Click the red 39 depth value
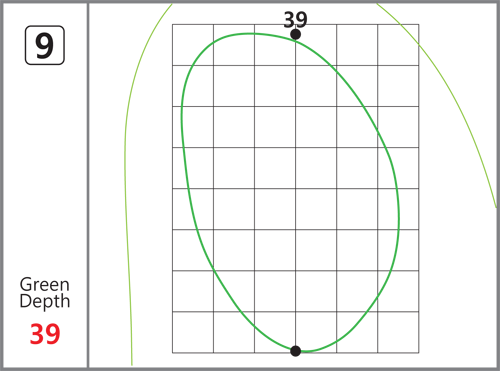Viewport: 500px width, 371px height. (45, 334)
